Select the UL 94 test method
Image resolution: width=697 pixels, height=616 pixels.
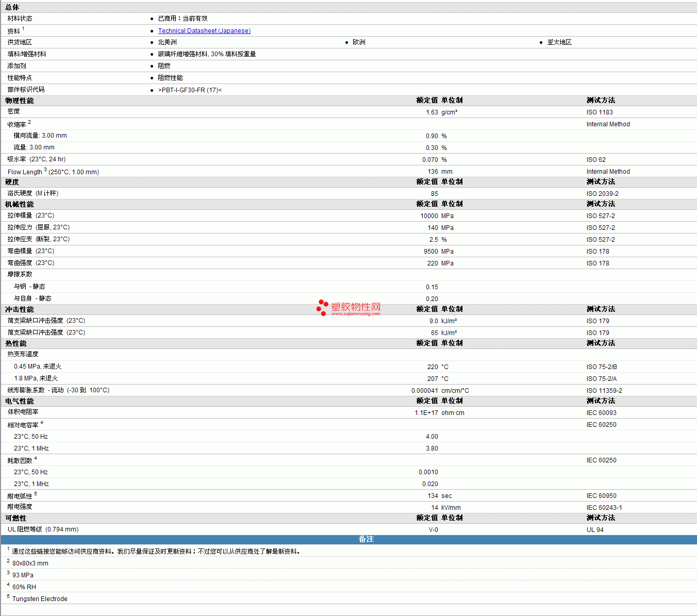tap(595, 530)
